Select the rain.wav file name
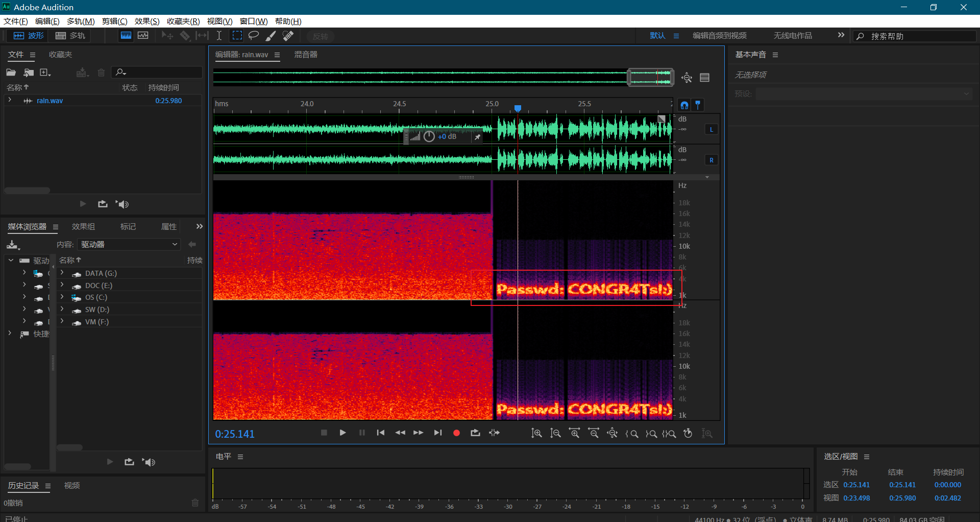The image size is (980, 522). point(50,101)
